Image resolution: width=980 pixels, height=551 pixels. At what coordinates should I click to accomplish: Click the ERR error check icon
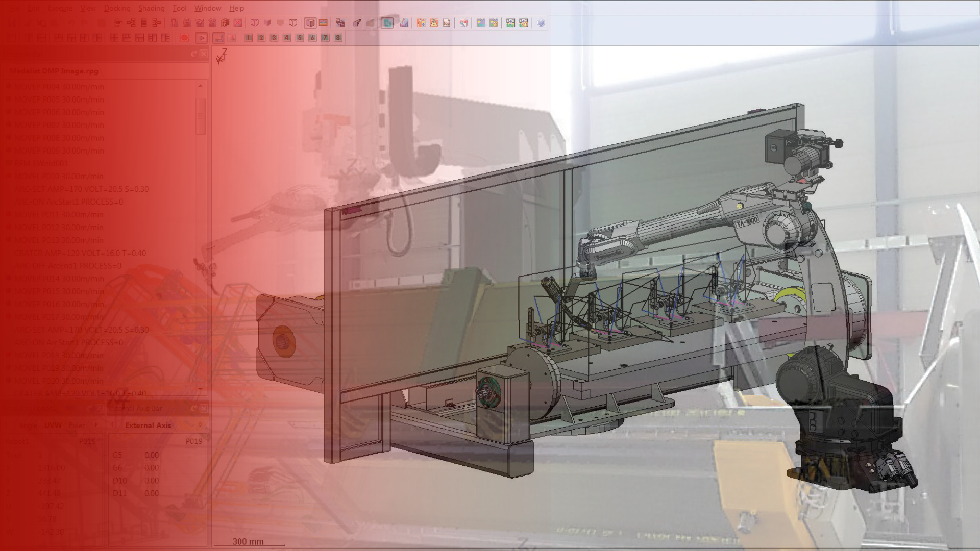tap(463, 23)
